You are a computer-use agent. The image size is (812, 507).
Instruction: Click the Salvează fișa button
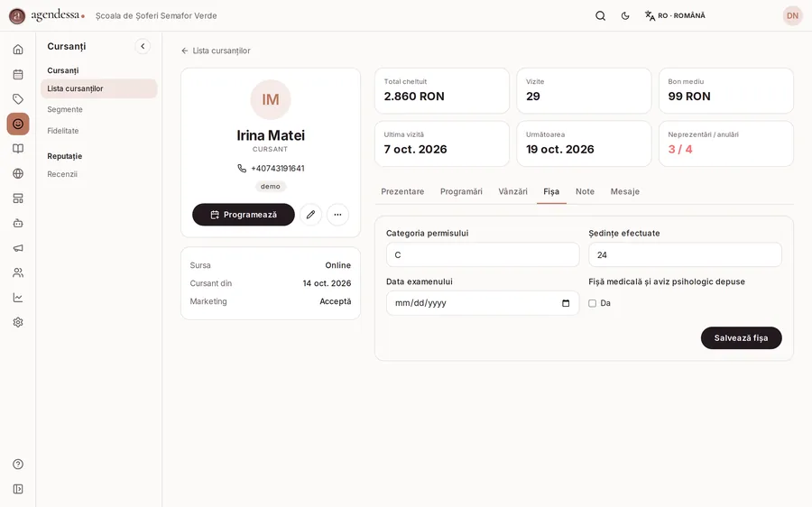coord(741,337)
